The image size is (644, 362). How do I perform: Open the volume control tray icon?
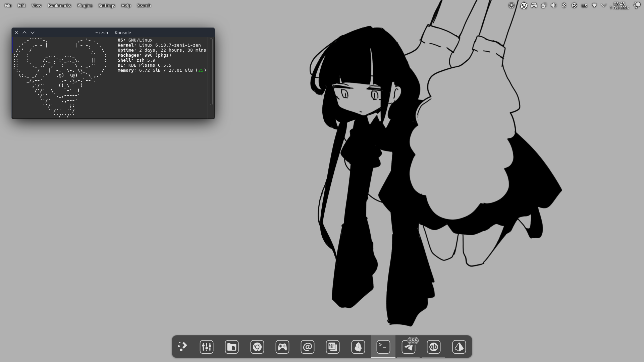(x=554, y=5)
